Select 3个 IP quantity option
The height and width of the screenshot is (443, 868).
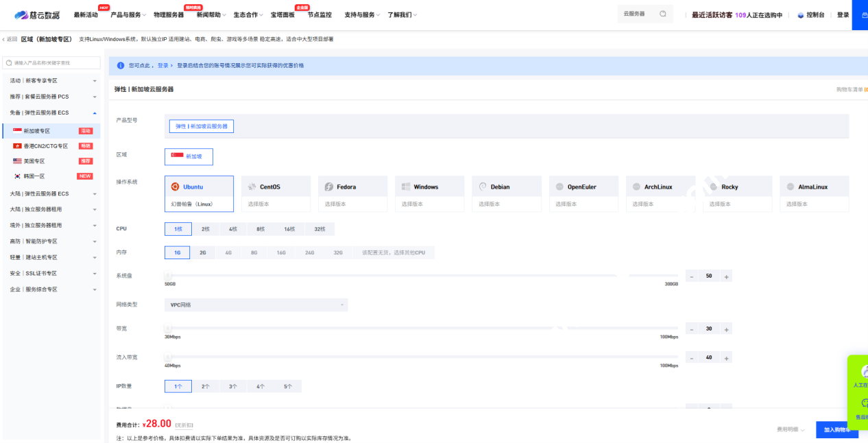click(x=233, y=387)
